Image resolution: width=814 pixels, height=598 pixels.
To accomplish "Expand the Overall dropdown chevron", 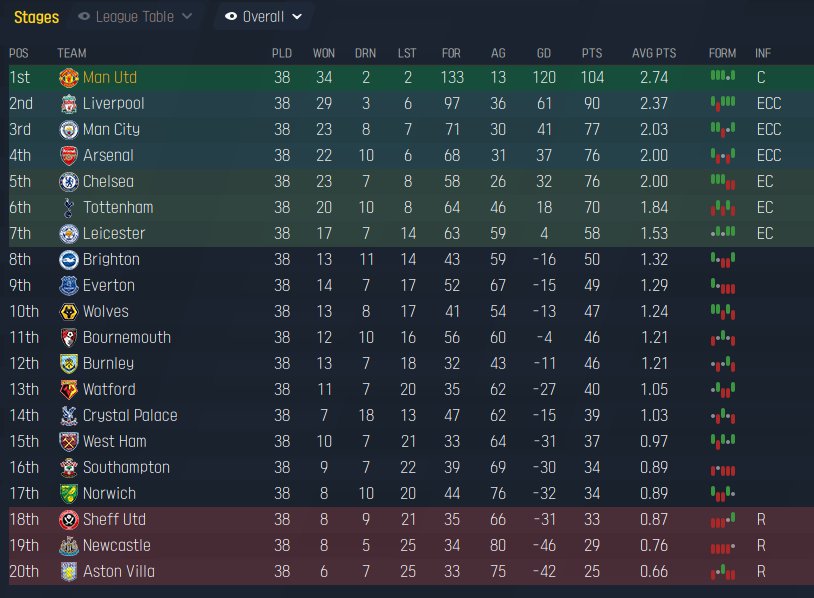I will [x=297, y=17].
